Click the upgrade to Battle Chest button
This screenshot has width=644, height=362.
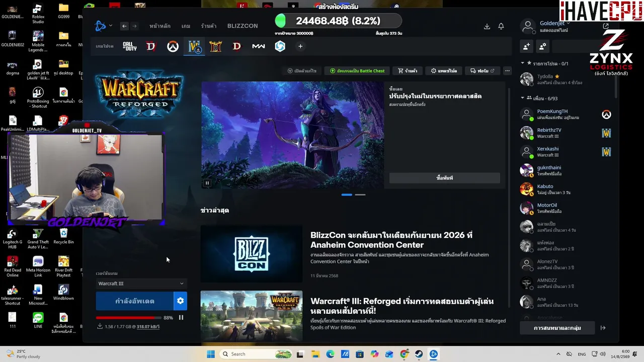point(357,71)
